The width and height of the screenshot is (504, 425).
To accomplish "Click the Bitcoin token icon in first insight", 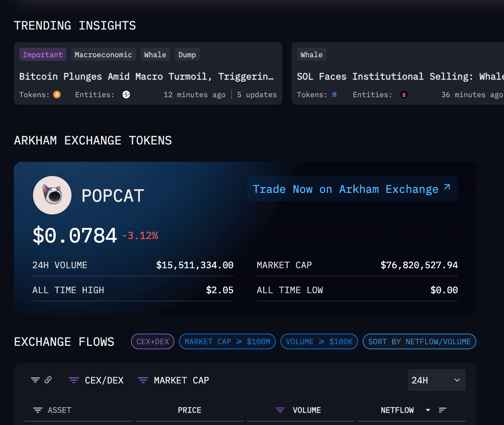I will click(57, 95).
